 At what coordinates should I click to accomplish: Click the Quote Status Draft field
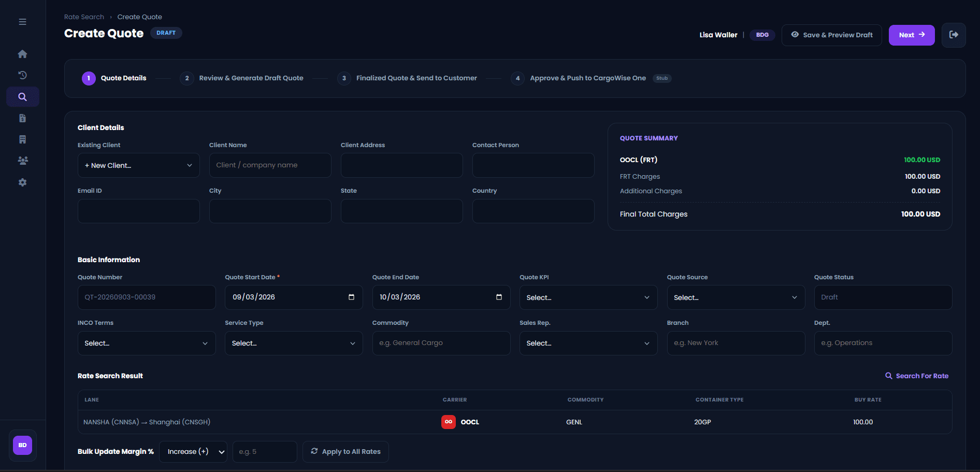[883, 297]
